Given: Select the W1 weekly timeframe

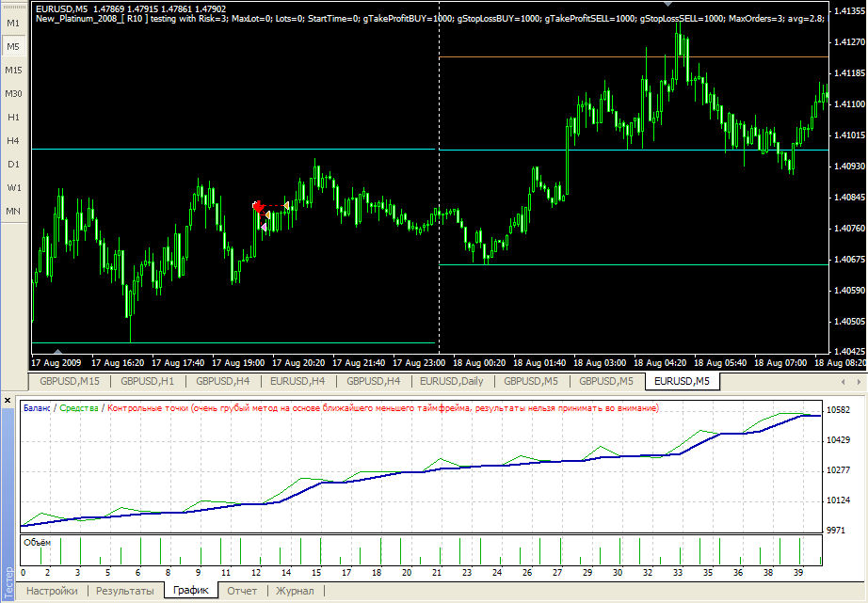Looking at the screenshot, I should [x=13, y=187].
